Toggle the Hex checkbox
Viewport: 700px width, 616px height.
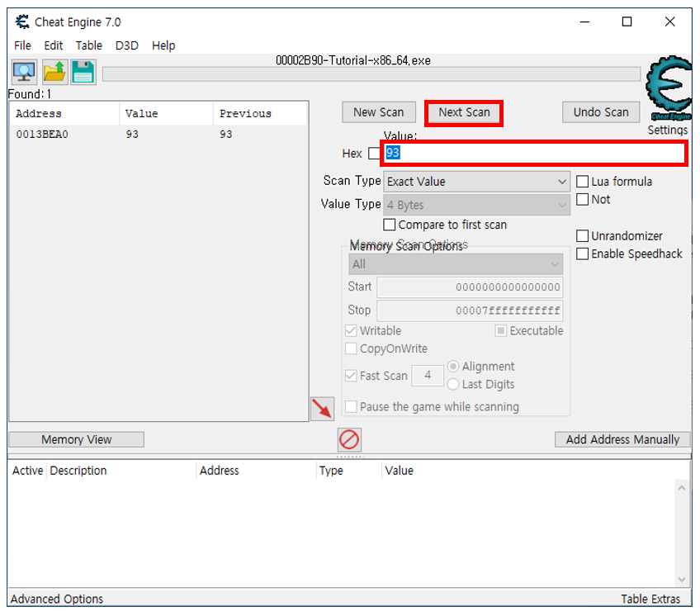(374, 154)
